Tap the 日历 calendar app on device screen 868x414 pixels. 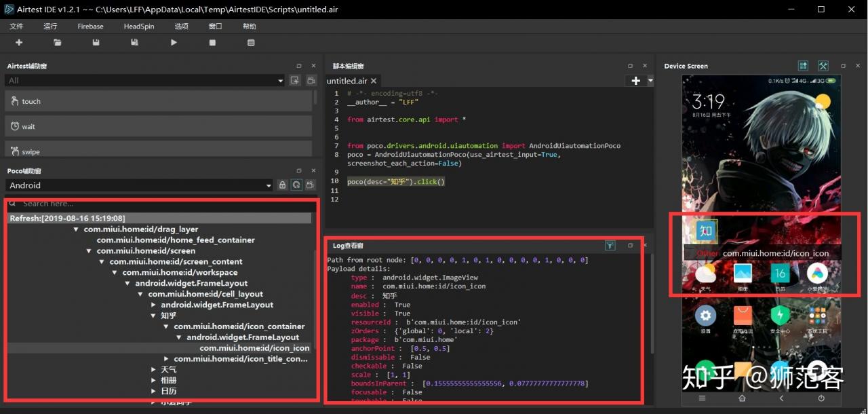780,274
